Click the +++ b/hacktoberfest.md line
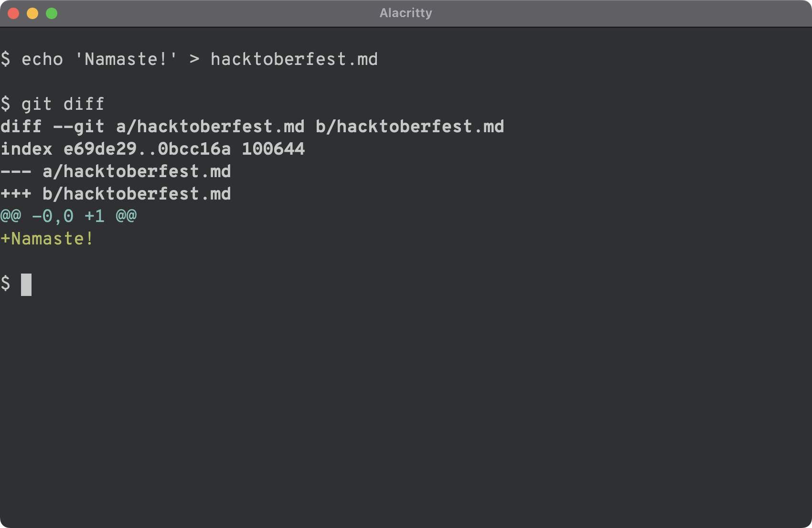Viewport: 812px width, 528px height. (115, 193)
